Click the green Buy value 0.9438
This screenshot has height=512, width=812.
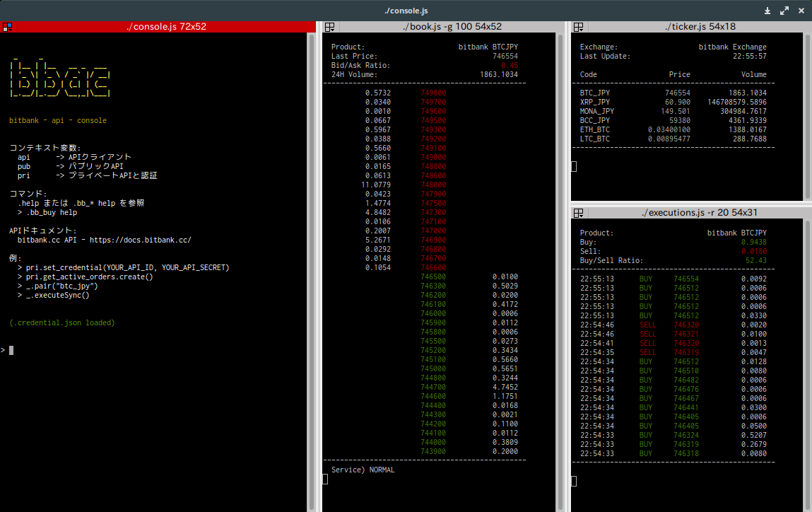[x=754, y=242]
